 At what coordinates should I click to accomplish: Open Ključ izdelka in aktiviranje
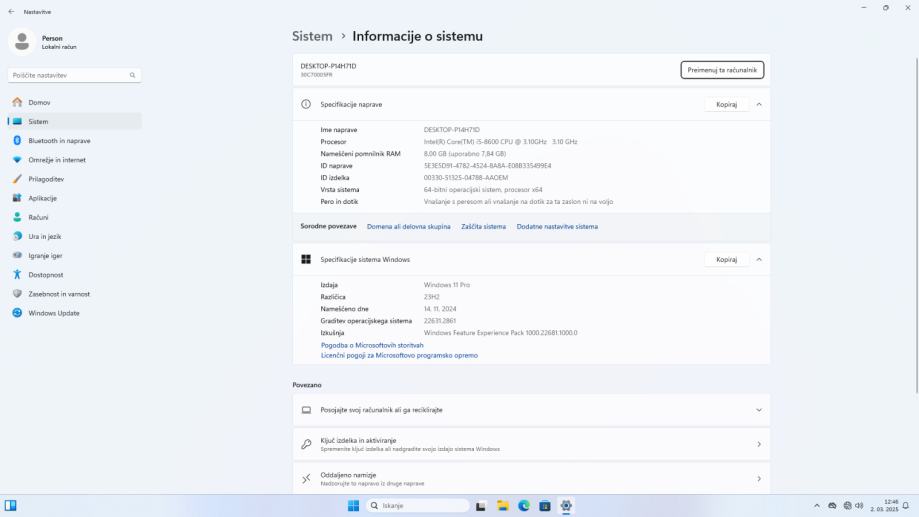tap(531, 444)
